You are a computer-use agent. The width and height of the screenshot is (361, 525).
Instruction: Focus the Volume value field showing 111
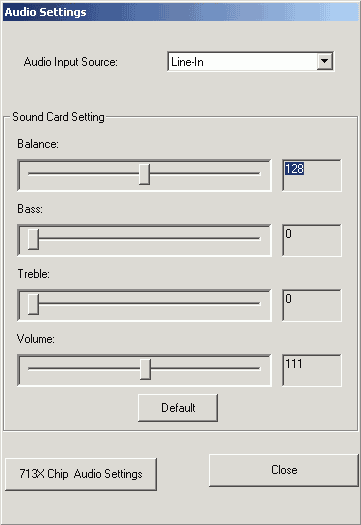pos(312,370)
